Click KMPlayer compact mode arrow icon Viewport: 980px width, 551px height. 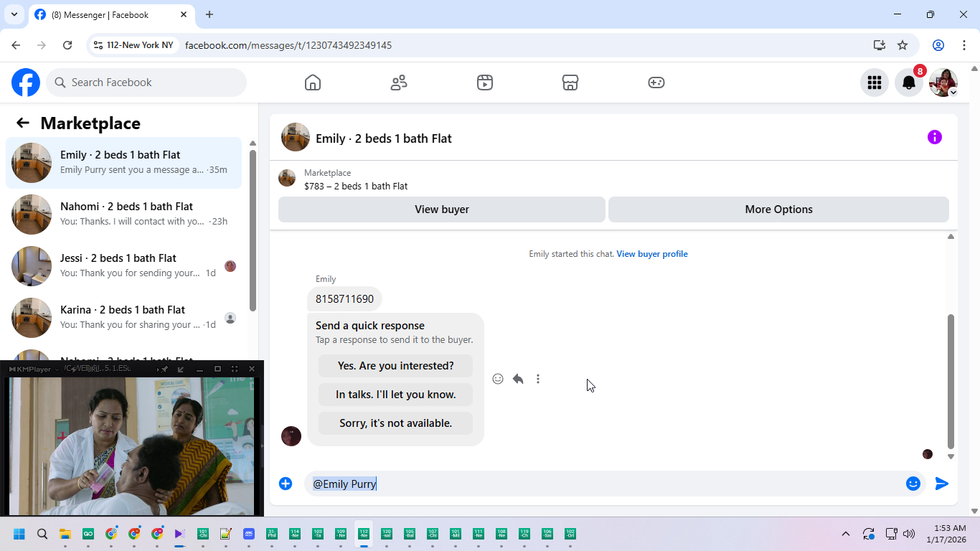(x=181, y=369)
